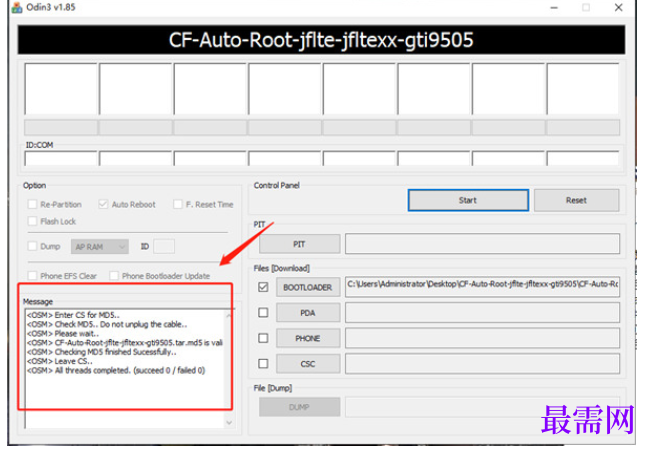Screen dimensions: 653x451
Task: Click the PIT file path field
Action: (482, 244)
